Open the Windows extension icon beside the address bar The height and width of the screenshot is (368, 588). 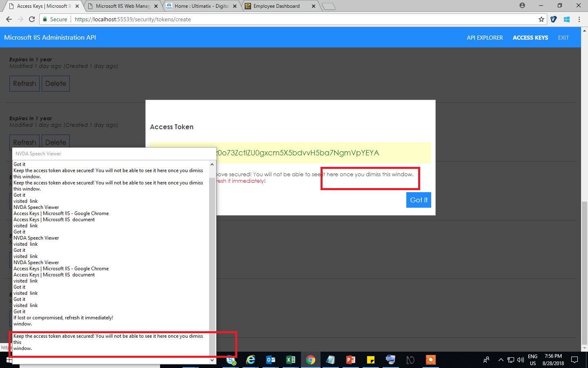click(566, 19)
